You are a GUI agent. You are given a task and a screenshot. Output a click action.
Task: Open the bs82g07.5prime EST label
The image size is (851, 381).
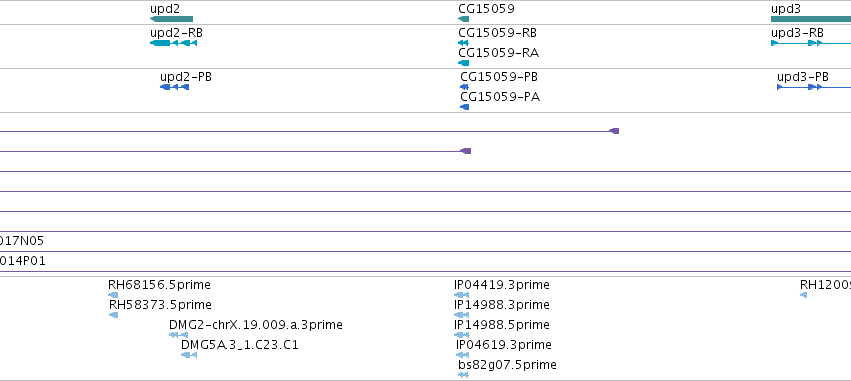507,365
